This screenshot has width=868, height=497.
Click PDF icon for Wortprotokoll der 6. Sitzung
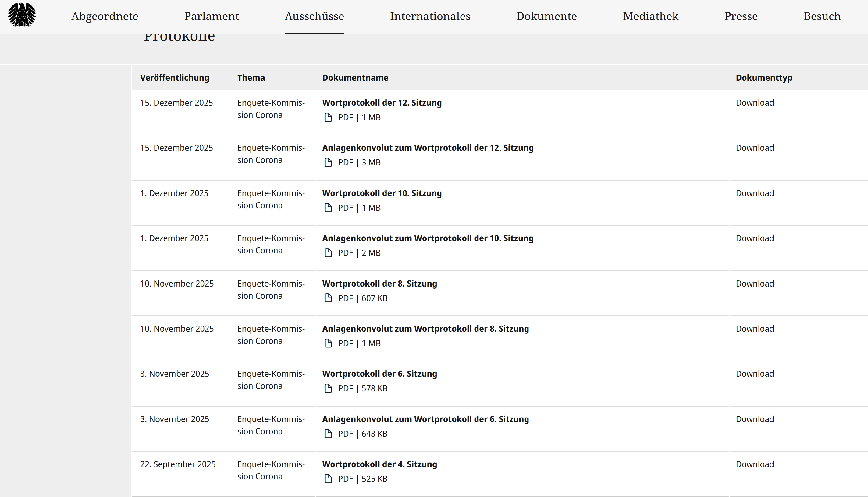(328, 389)
